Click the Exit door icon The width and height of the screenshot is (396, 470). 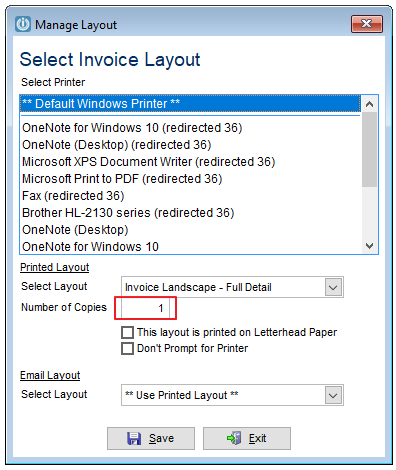click(234, 438)
